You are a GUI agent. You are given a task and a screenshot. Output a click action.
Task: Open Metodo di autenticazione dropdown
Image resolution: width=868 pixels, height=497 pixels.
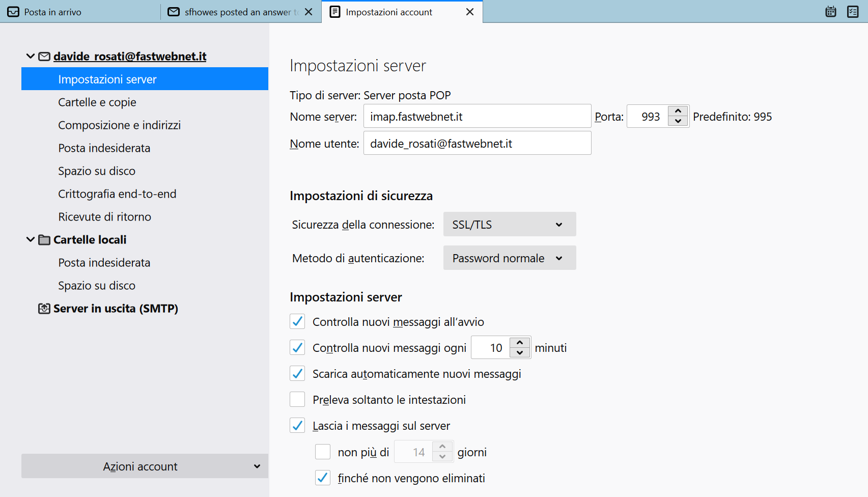509,258
